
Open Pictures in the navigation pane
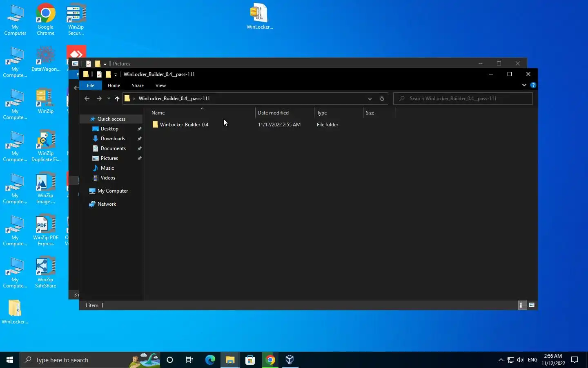coord(109,158)
